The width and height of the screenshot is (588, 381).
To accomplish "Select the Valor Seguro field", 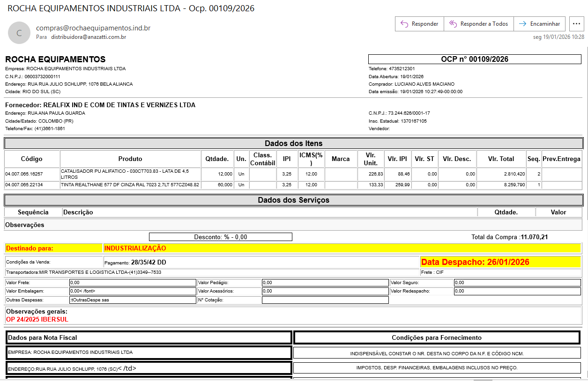I will point(517,283).
